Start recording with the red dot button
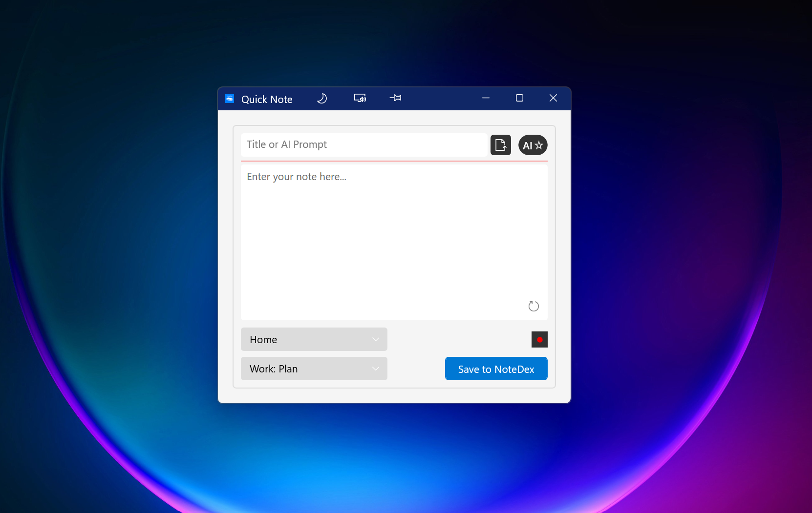Screen dimensions: 812x513 pyautogui.click(x=539, y=339)
